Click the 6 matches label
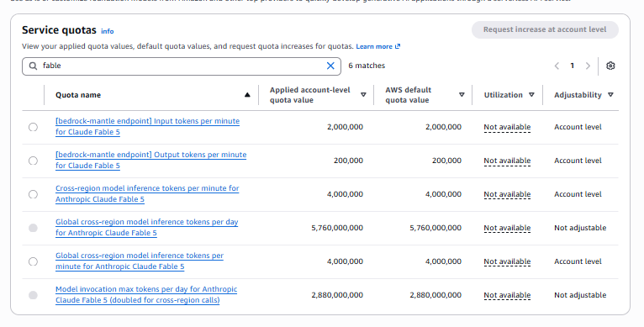644x327 pixels. point(367,66)
